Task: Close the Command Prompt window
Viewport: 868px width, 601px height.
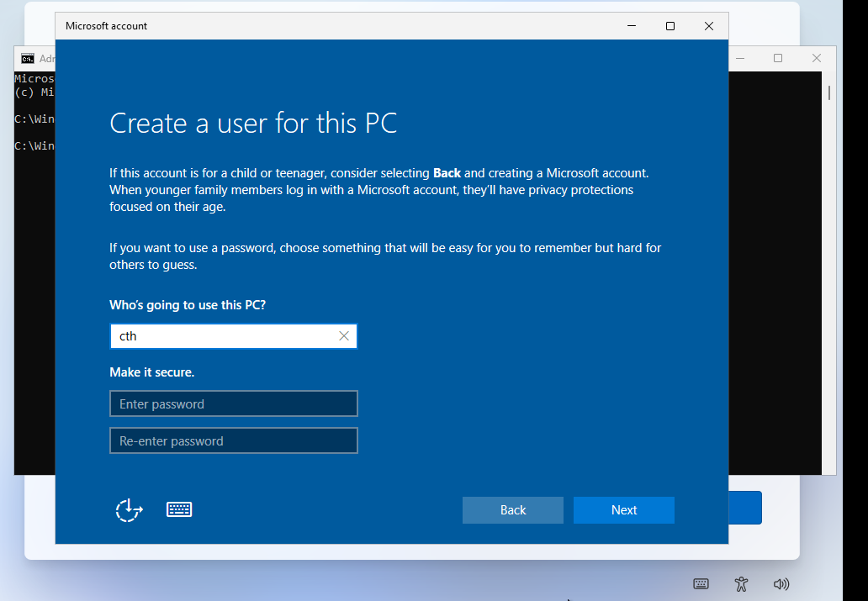Action: [817, 58]
